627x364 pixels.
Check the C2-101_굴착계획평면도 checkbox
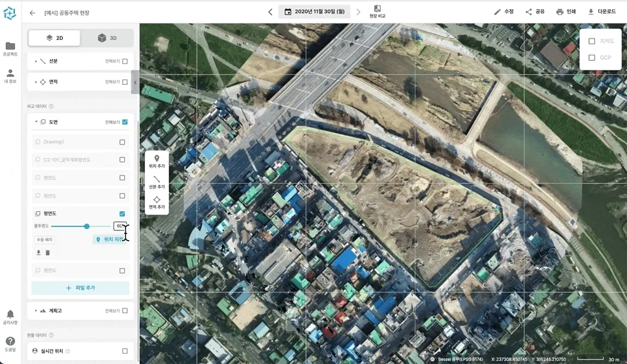(x=122, y=160)
